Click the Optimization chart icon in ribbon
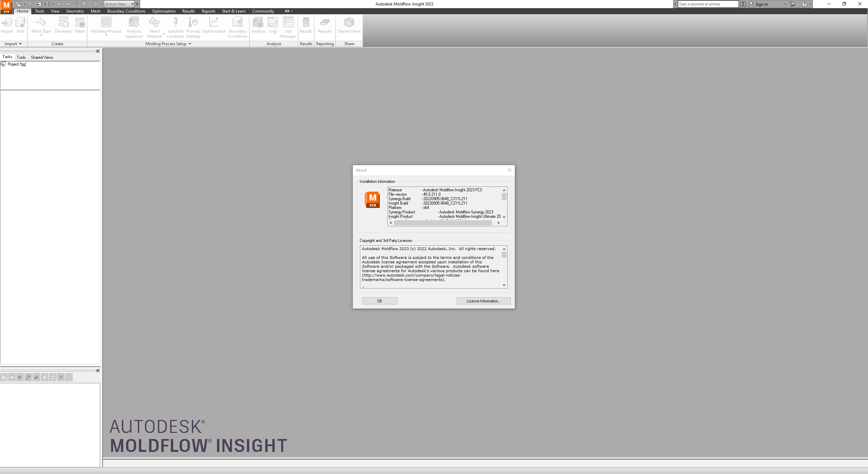The image size is (868, 474). [214, 25]
